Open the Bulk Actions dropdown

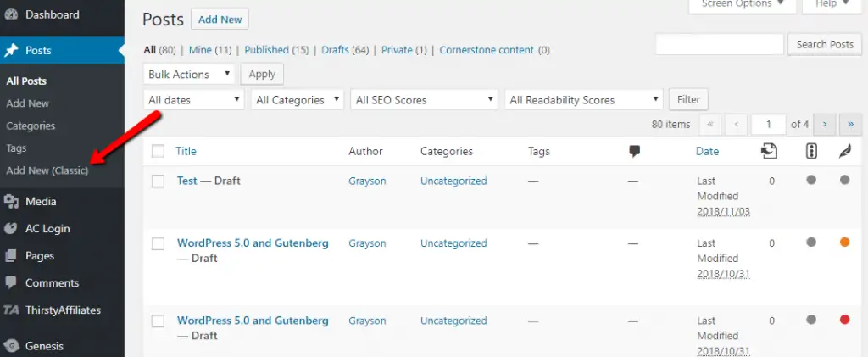[x=189, y=74]
